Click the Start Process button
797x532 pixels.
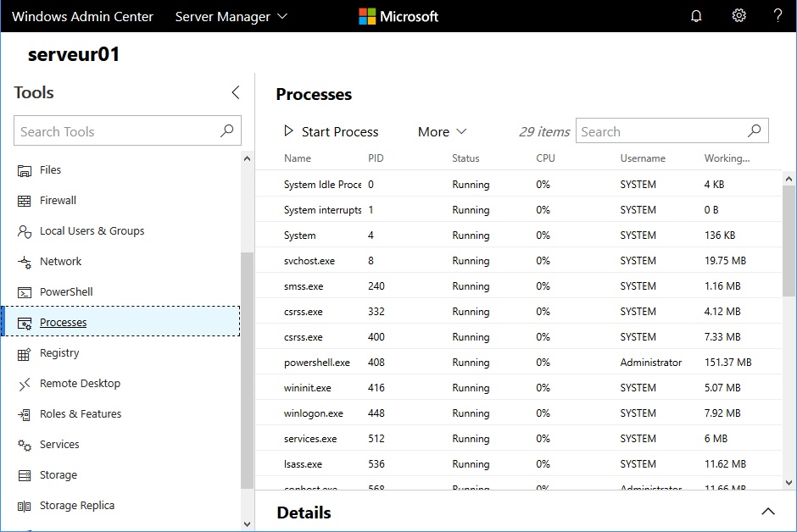(x=331, y=132)
